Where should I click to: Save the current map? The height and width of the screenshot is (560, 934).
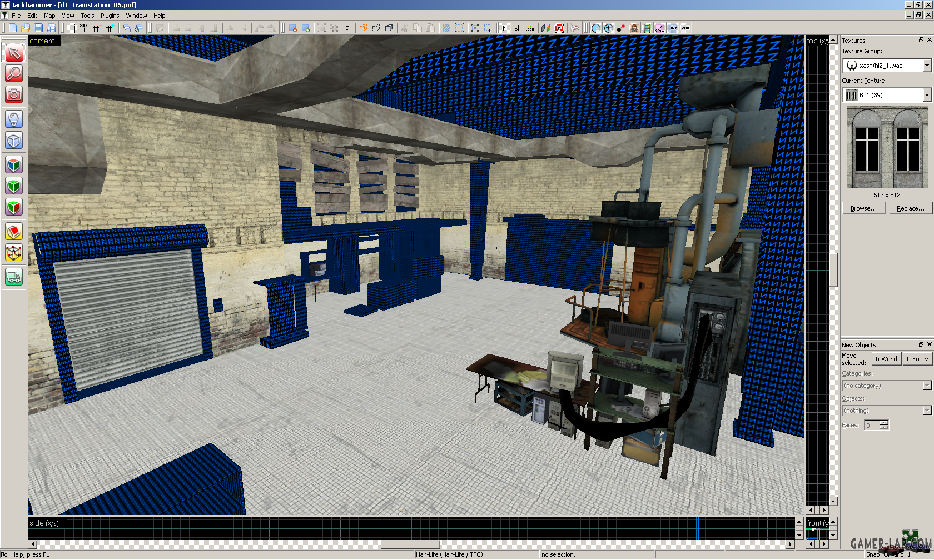pos(38,28)
